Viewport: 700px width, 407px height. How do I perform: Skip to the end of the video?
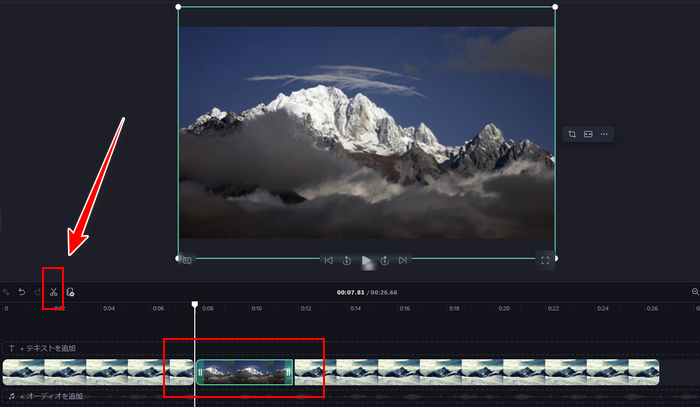tap(403, 260)
